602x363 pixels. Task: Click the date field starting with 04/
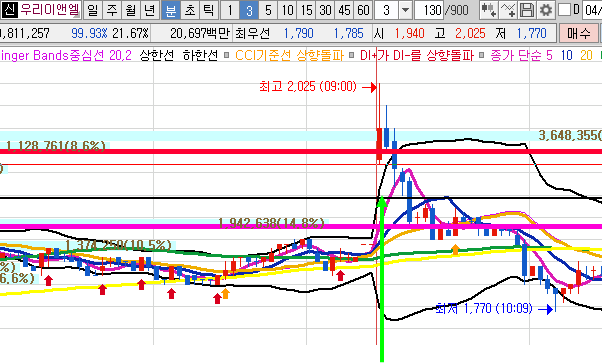[x=592, y=10]
